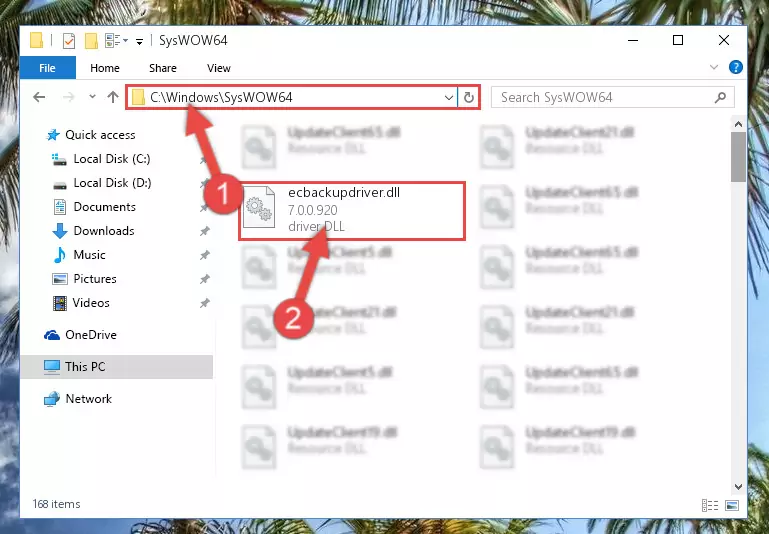
Task: Open Music folder in sidebar
Action: click(x=89, y=255)
